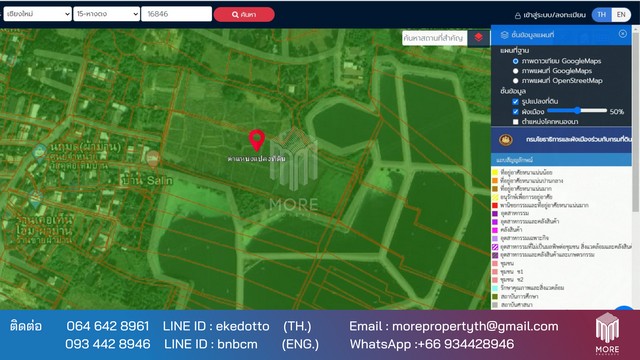Screen dimensions: 640x360
Task: Click the department emblem icon in the panel
Action: click(506, 140)
